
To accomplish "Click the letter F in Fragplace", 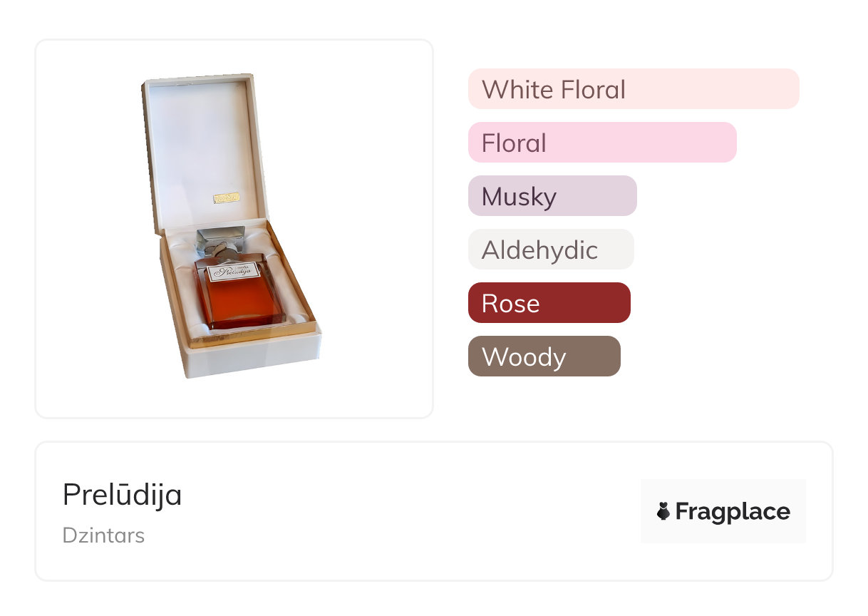I will (681, 512).
